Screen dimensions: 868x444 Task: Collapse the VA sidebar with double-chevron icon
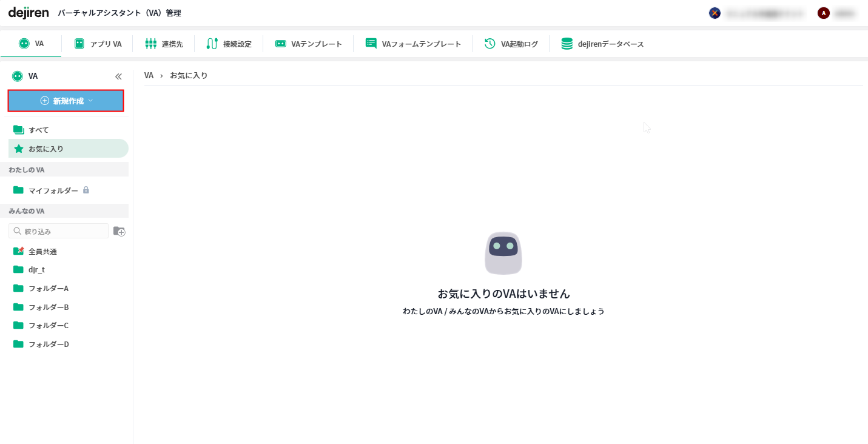(118, 76)
